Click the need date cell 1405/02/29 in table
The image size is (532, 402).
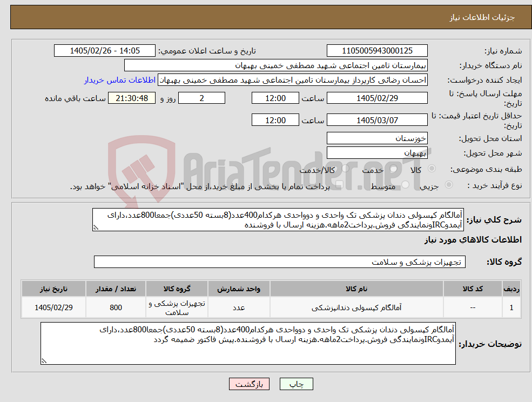click(x=53, y=307)
